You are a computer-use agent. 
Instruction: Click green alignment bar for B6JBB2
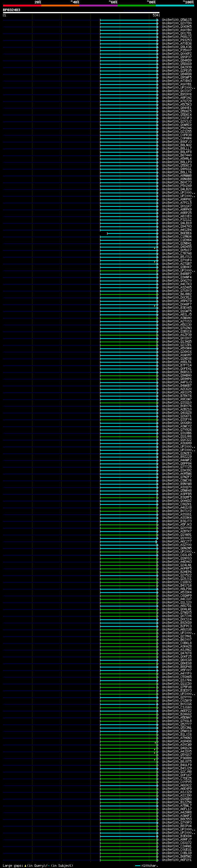[x=129, y=294]
